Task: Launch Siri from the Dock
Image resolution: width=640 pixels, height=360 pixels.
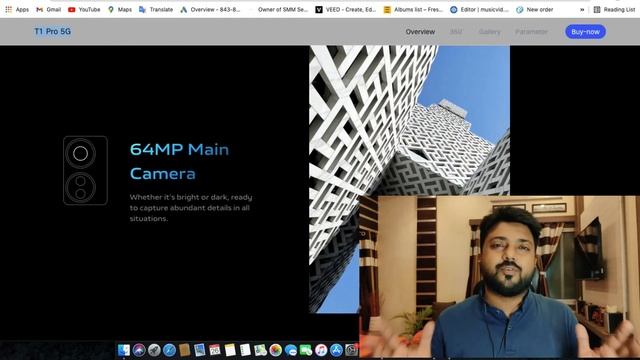Action: coord(139,350)
